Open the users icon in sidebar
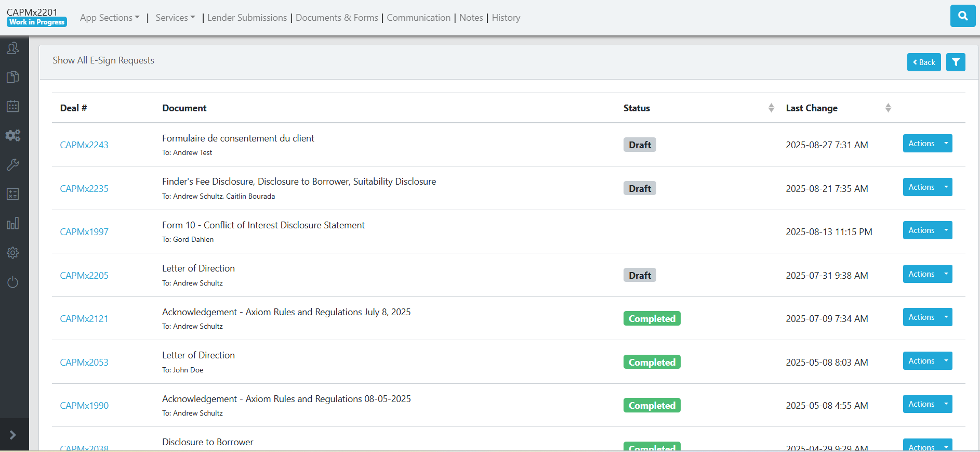This screenshot has height=452, width=980. 13,48
